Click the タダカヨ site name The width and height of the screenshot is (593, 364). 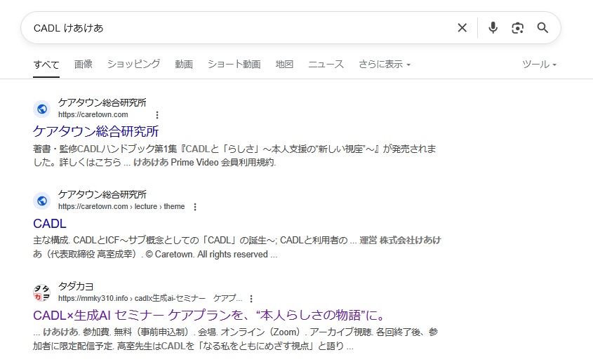76,287
